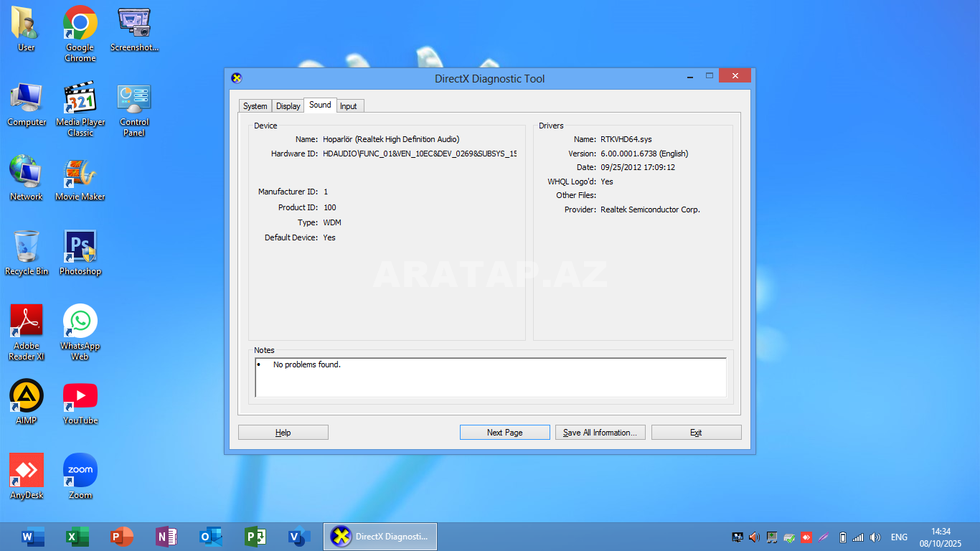980x551 pixels.
Task: Open the battery status tray icon
Action: [843, 537]
